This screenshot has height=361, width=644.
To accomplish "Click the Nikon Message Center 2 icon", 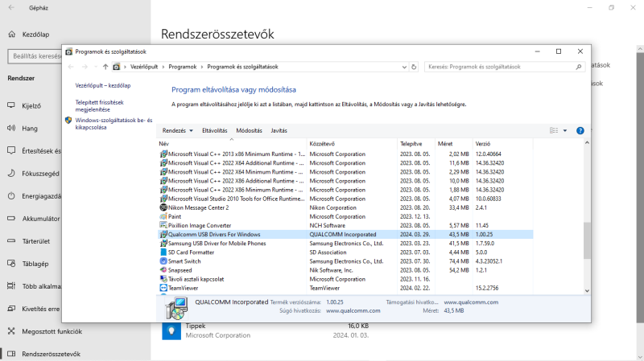I will [x=163, y=207].
